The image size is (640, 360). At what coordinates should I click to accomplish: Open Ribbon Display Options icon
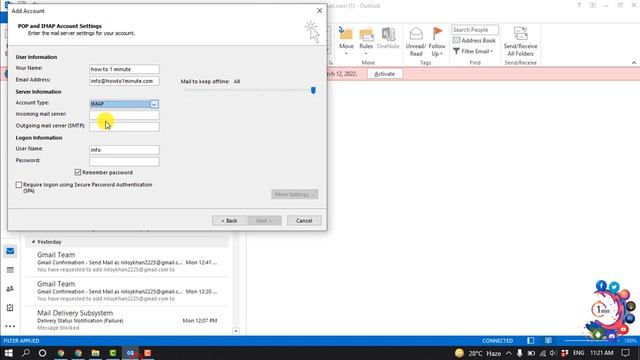pos(593,5)
